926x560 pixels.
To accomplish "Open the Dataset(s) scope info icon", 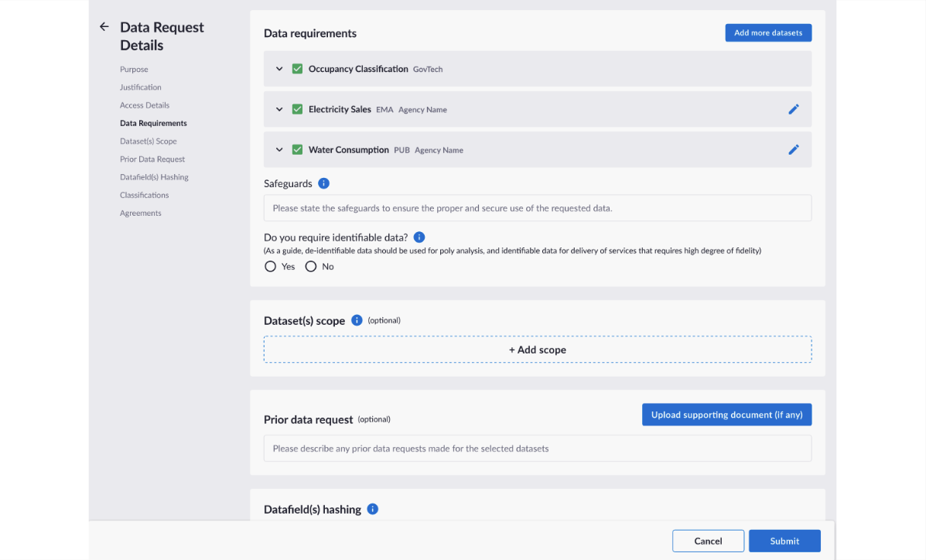I will pos(357,320).
